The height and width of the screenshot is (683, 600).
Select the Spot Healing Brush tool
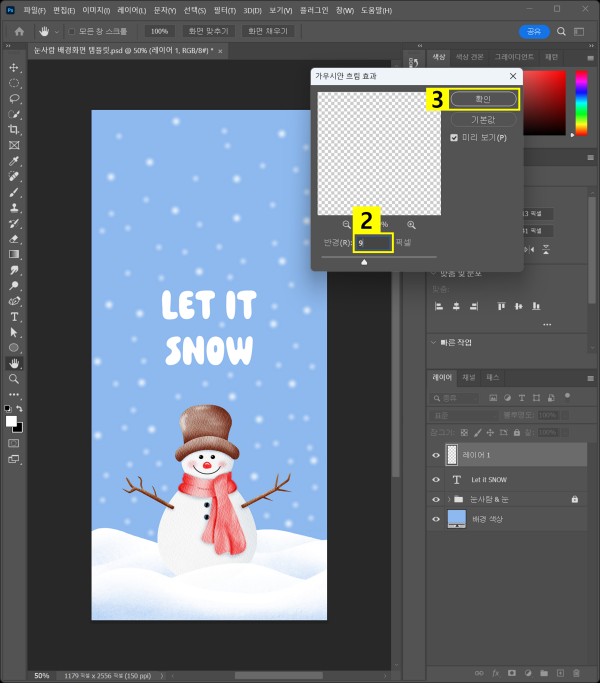(14, 176)
